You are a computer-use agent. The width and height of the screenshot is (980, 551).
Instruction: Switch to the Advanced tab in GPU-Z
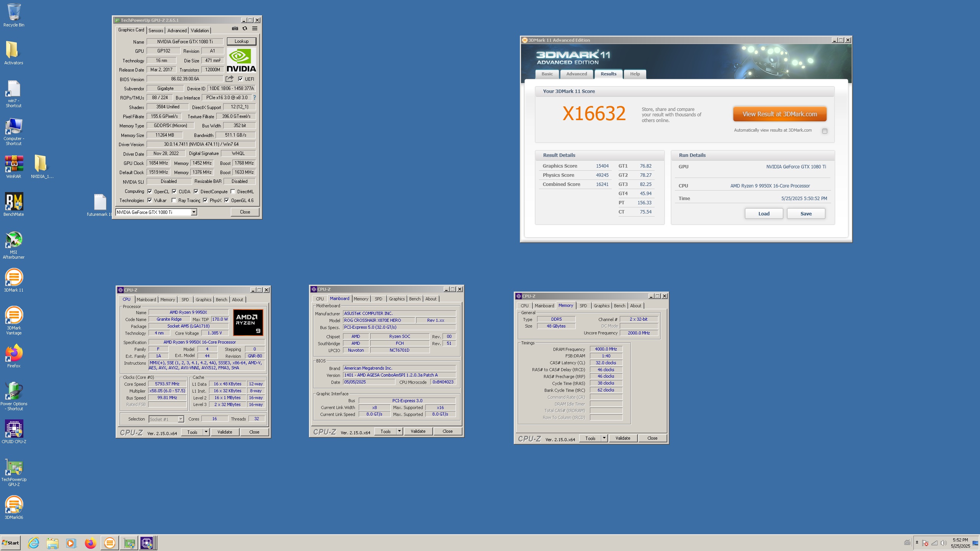click(x=177, y=30)
